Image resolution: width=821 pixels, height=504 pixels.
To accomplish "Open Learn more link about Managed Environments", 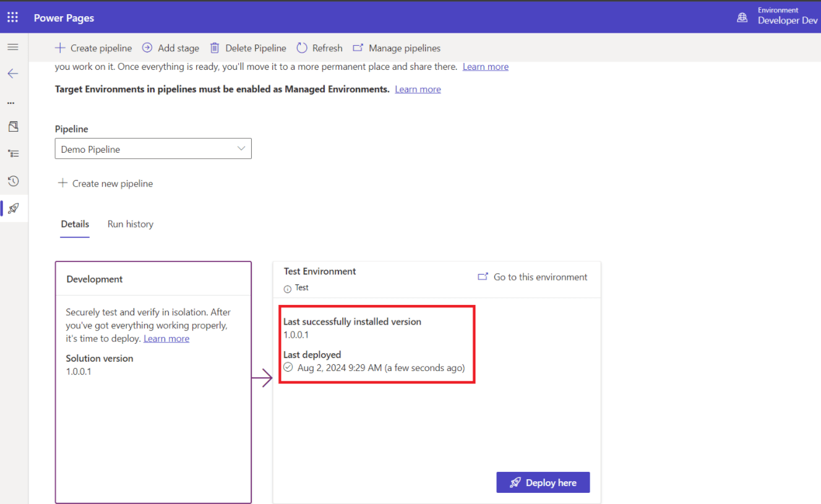I will (418, 89).
